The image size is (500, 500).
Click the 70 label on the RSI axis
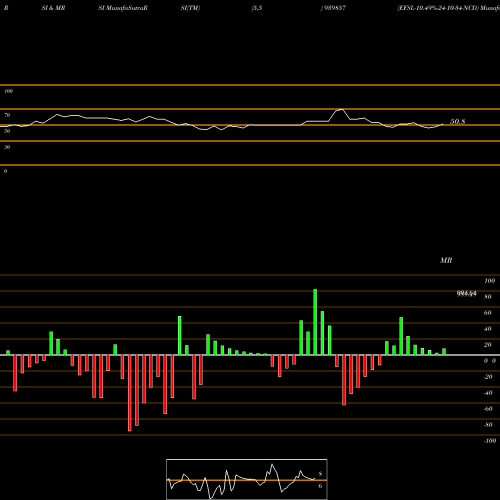point(7,115)
